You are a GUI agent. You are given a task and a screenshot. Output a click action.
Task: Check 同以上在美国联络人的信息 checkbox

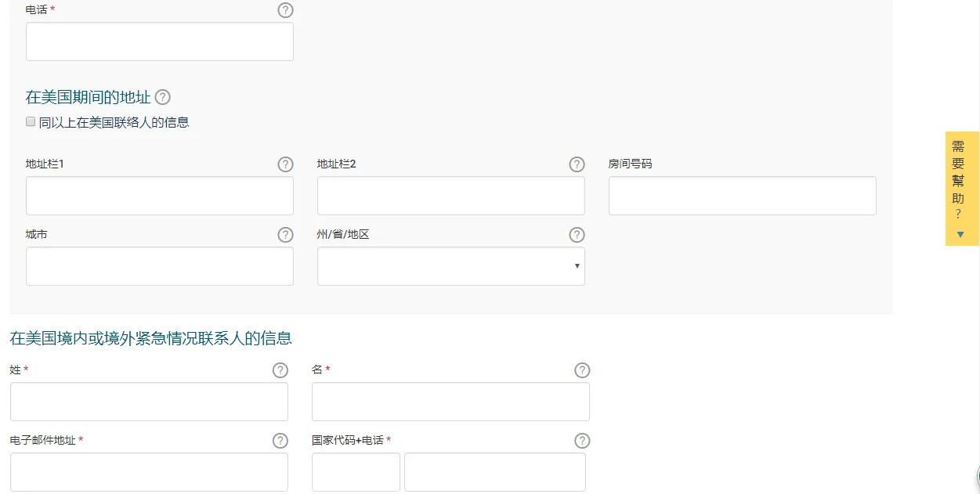tap(31, 121)
